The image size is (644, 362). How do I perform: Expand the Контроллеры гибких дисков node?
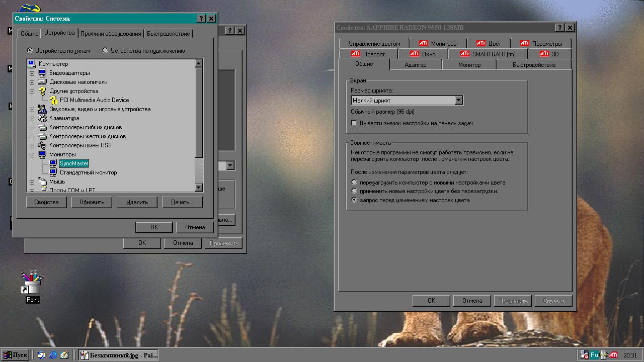(x=32, y=128)
